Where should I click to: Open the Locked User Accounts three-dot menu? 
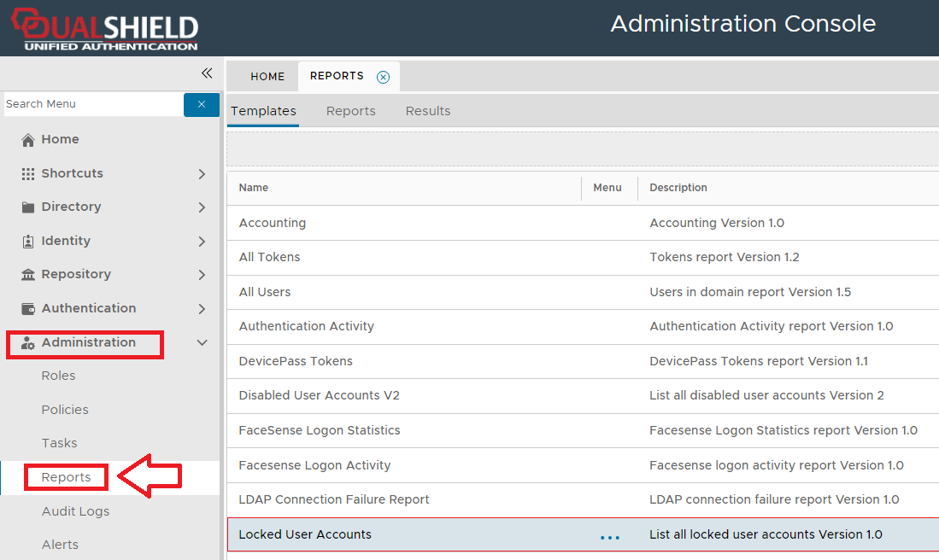click(x=609, y=537)
